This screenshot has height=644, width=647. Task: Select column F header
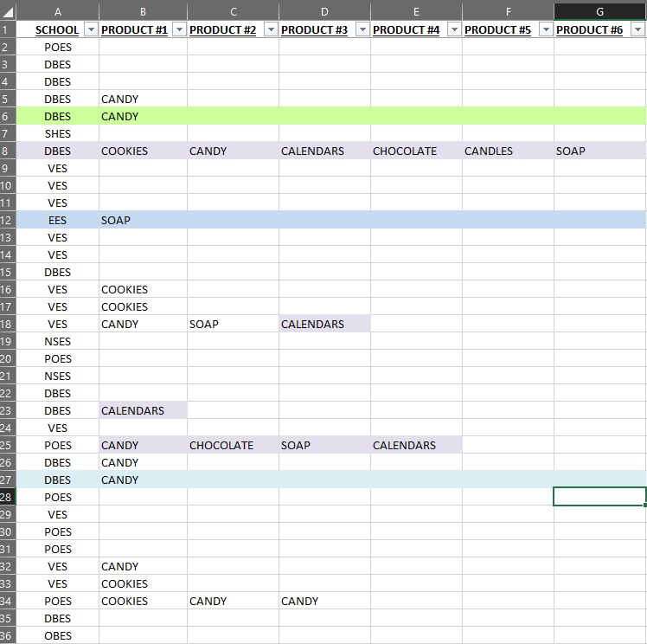click(x=508, y=12)
